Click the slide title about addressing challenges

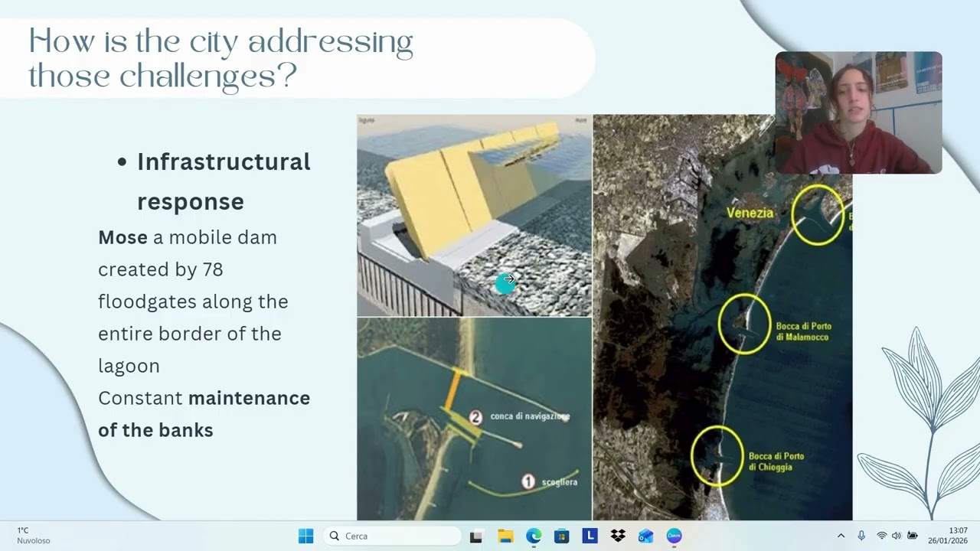pyautogui.click(x=220, y=58)
